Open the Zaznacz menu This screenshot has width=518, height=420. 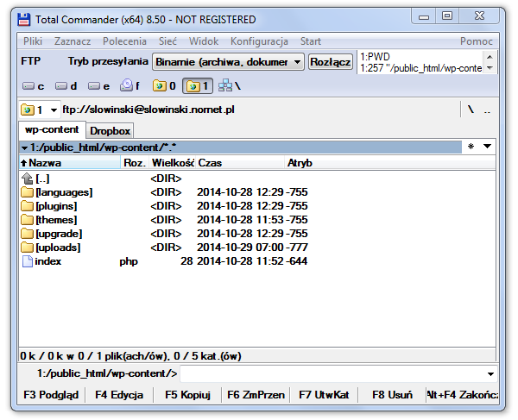tap(73, 41)
